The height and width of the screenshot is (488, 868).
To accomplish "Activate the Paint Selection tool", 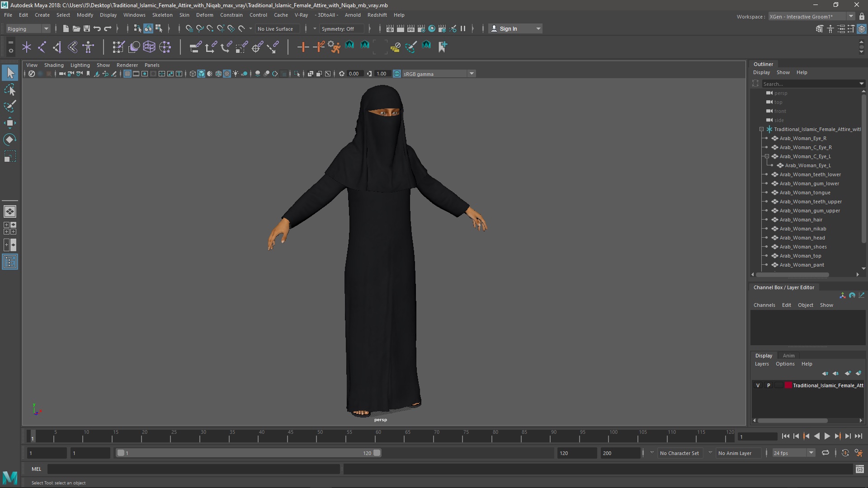I will click(10, 107).
